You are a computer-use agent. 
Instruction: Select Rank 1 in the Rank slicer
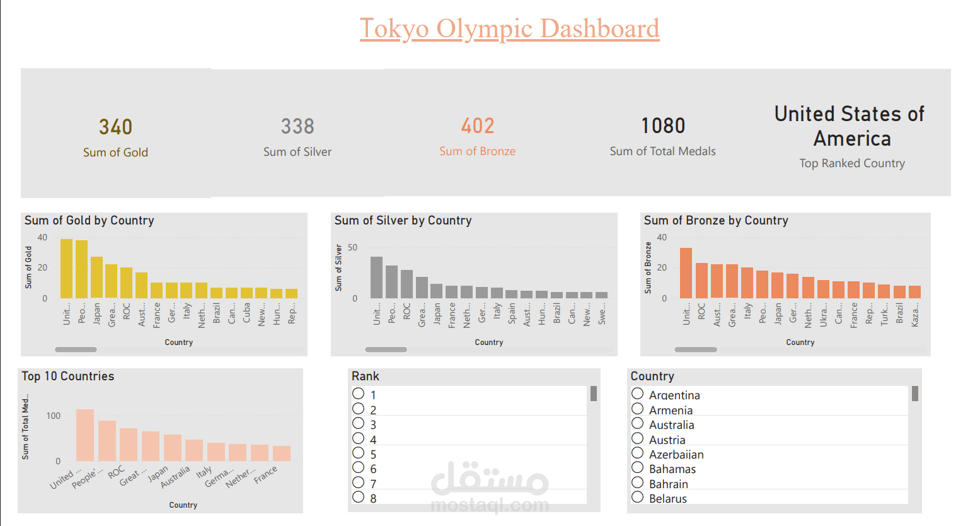[x=359, y=393]
